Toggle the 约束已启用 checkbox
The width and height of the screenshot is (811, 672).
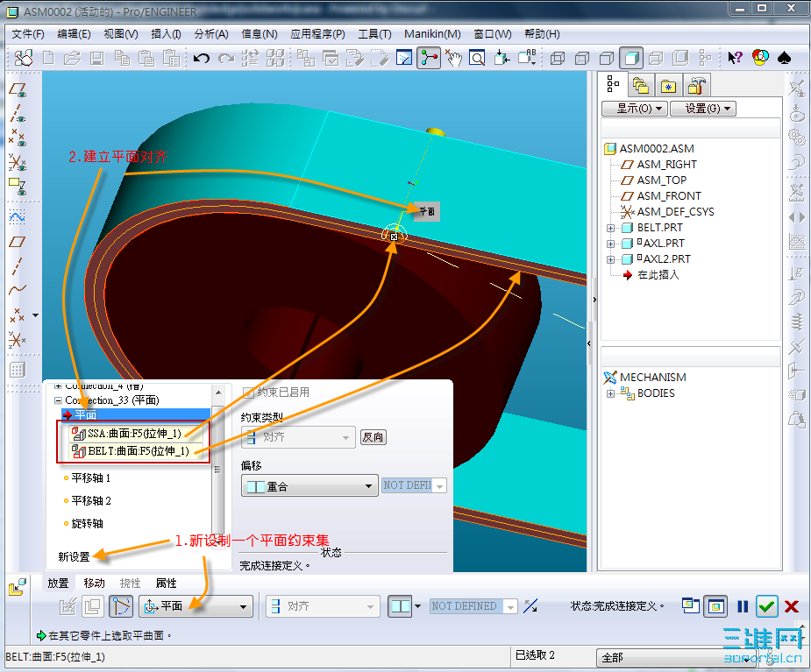pos(248,393)
